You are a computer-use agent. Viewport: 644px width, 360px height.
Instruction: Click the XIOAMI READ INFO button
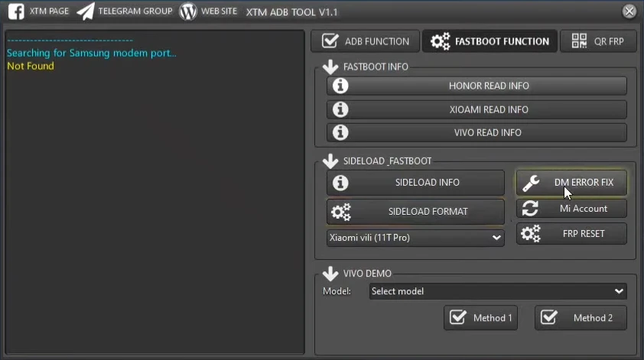476,109
